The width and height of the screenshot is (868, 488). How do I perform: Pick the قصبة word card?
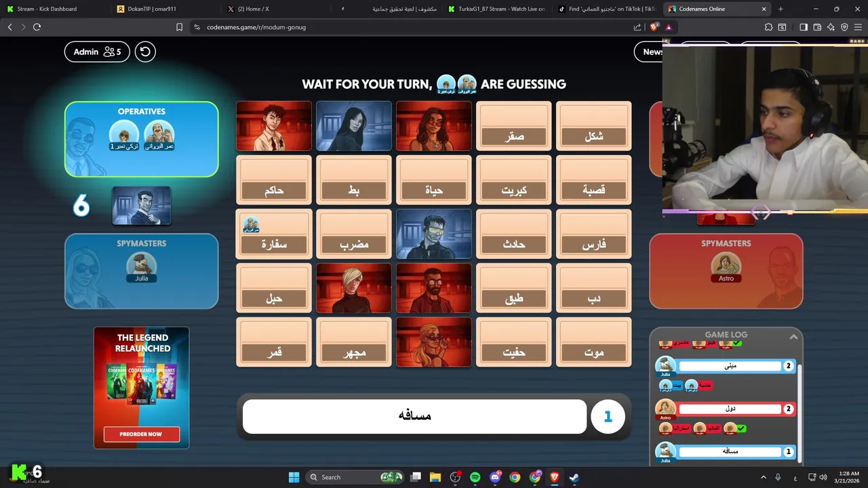[594, 180]
